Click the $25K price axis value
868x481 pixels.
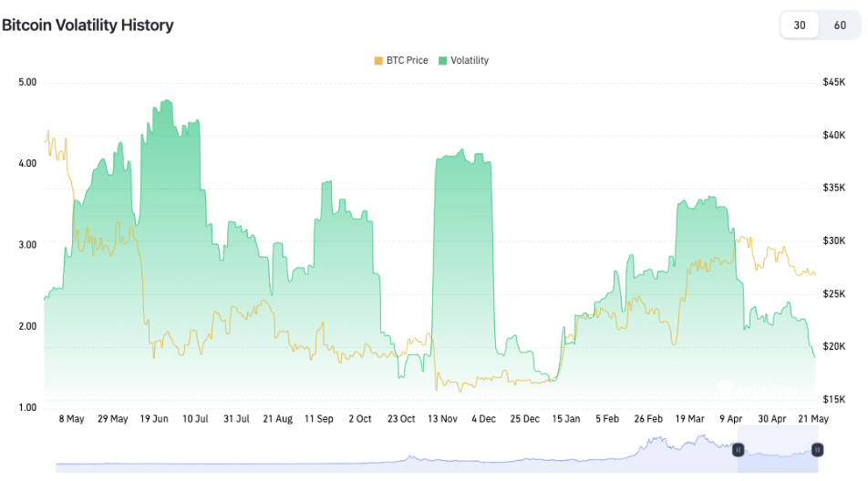tap(834, 294)
